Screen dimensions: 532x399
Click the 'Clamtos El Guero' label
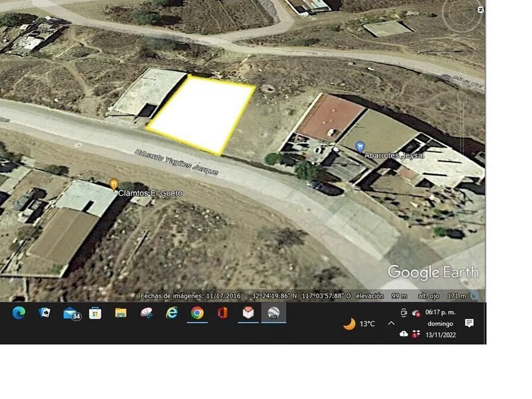(150, 193)
